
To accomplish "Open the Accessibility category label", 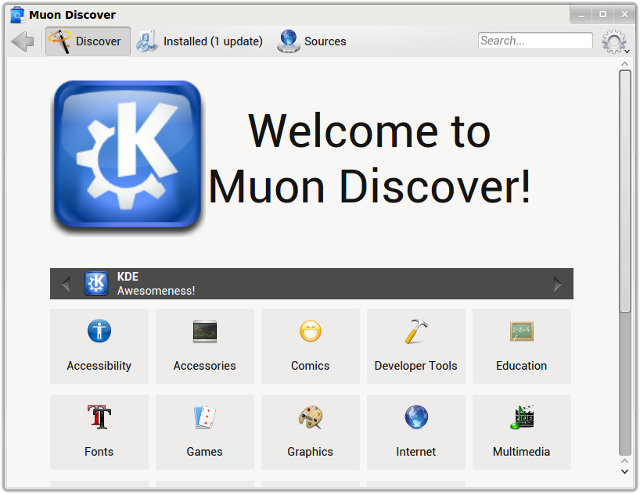I will tap(99, 366).
